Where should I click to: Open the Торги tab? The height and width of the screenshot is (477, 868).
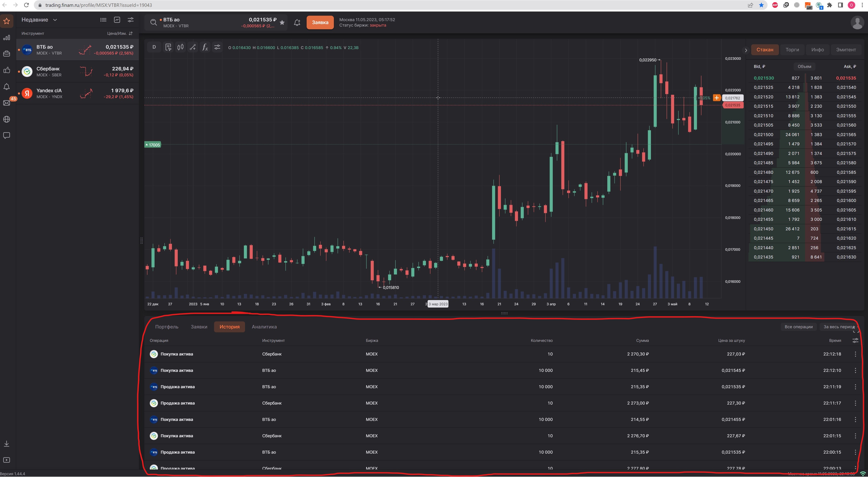792,50
